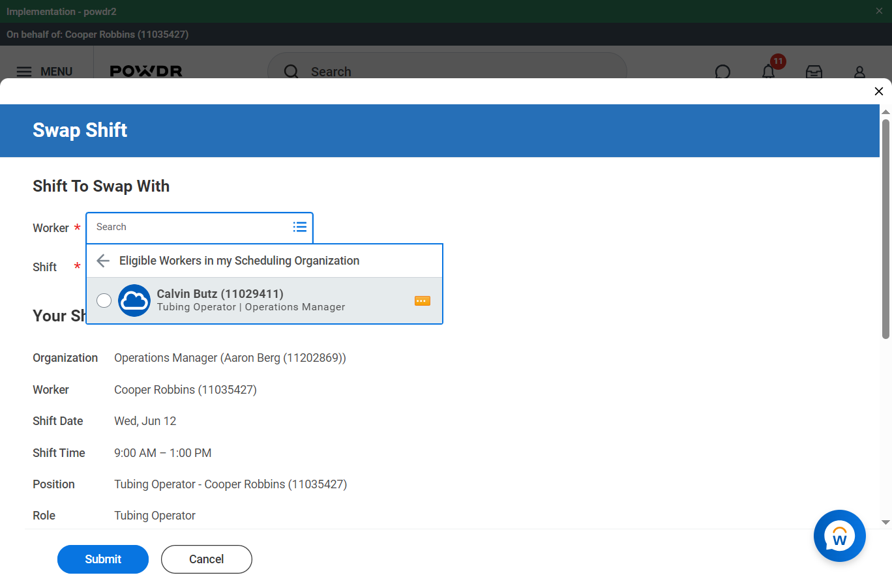Click 'Calvin Butz (11029411)' name text
892x588 pixels.
coord(220,294)
